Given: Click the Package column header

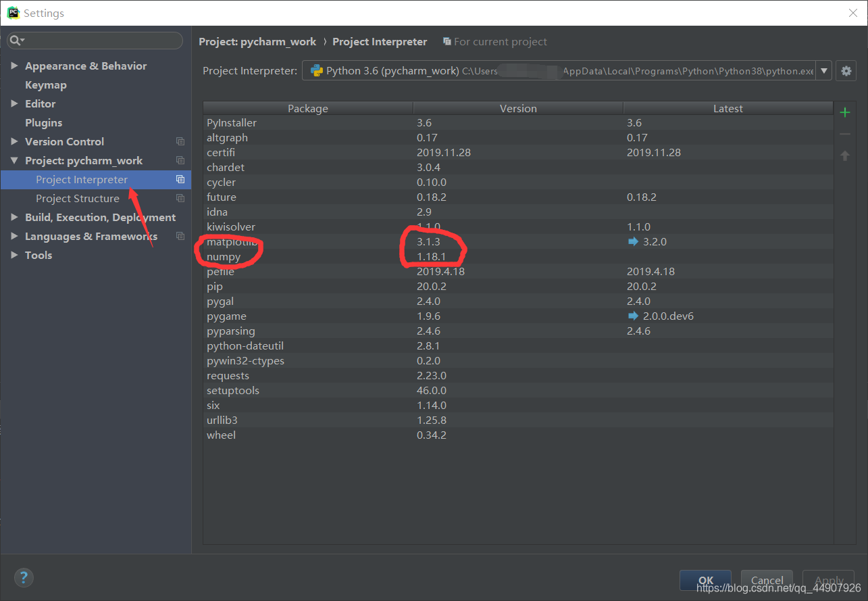Looking at the screenshot, I should [x=308, y=108].
